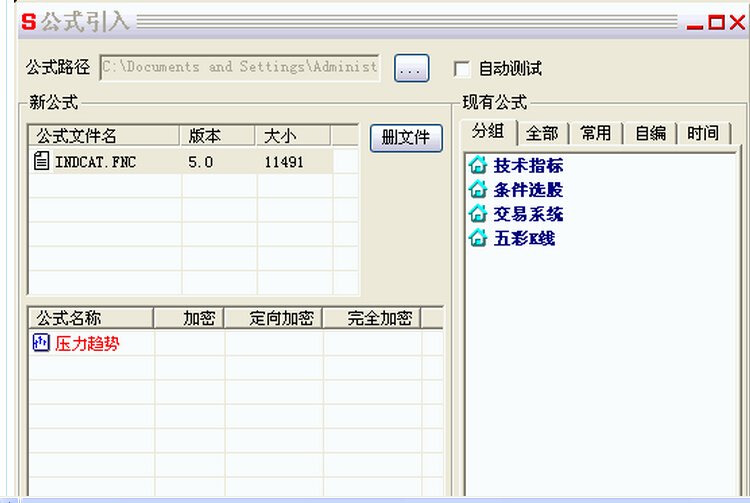Screen dimensions: 750x503
Task: Open the 自编 tab
Action: coord(650,133)
